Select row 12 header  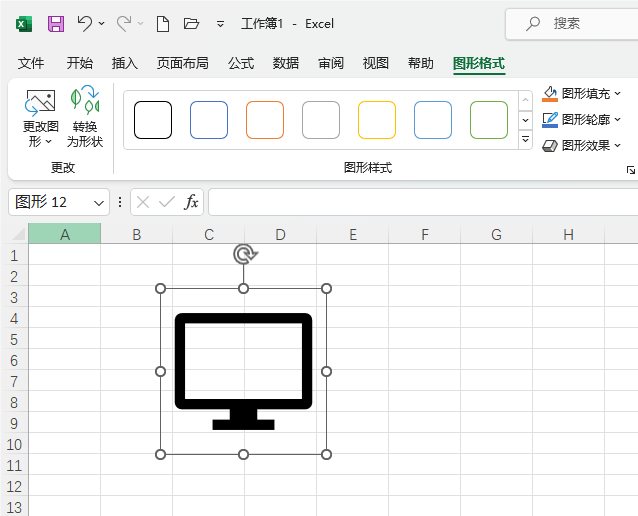click(14, 486)
